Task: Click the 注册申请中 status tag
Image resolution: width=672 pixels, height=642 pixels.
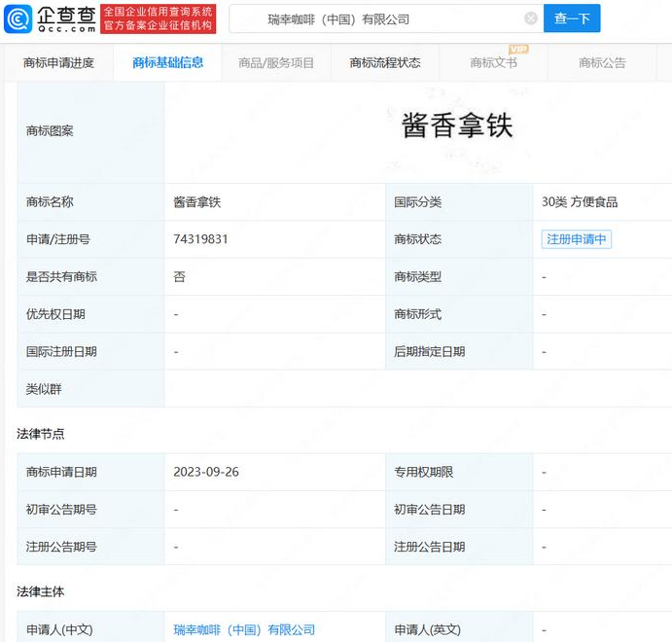Action: [577, 239]
